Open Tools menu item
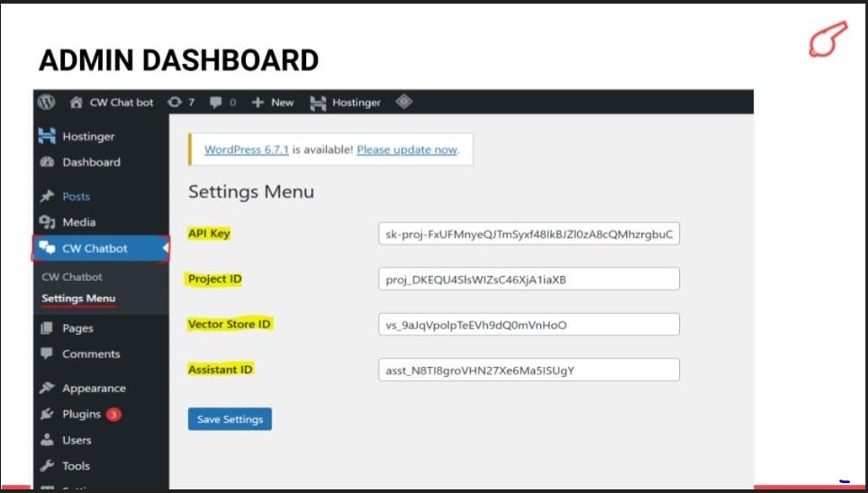 tap(76, 466)
